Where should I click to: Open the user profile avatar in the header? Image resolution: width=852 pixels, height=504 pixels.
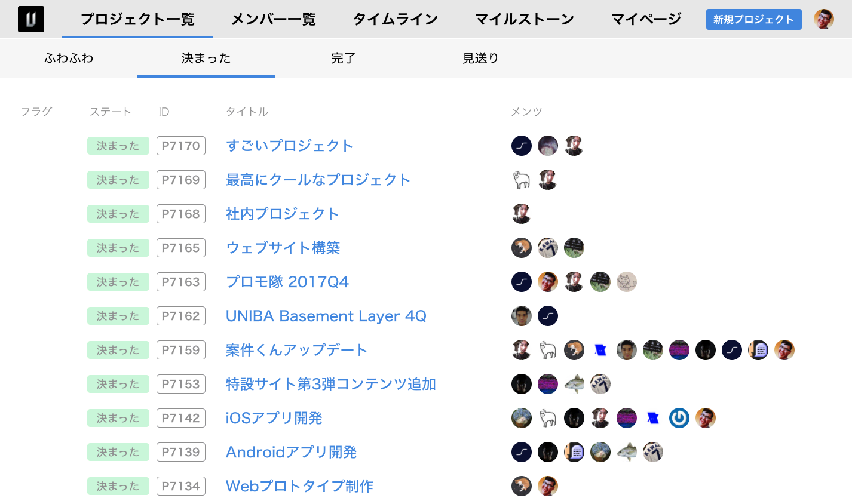tap(823, 19)
